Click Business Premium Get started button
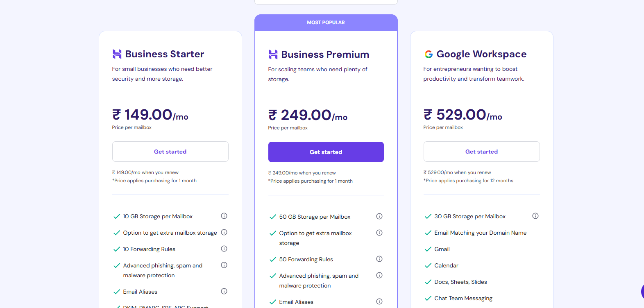 (326, 152)
